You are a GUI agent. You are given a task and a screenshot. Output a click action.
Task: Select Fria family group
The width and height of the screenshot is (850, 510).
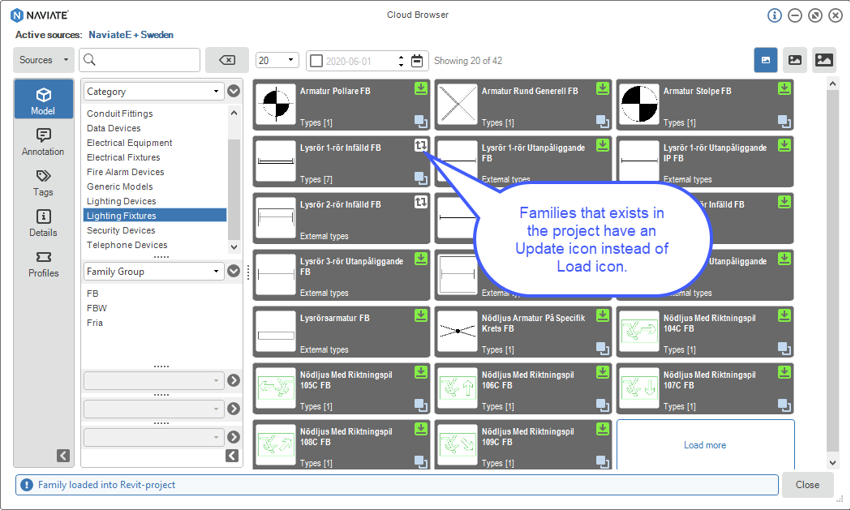pyautogui.click(x=95, y=322)
